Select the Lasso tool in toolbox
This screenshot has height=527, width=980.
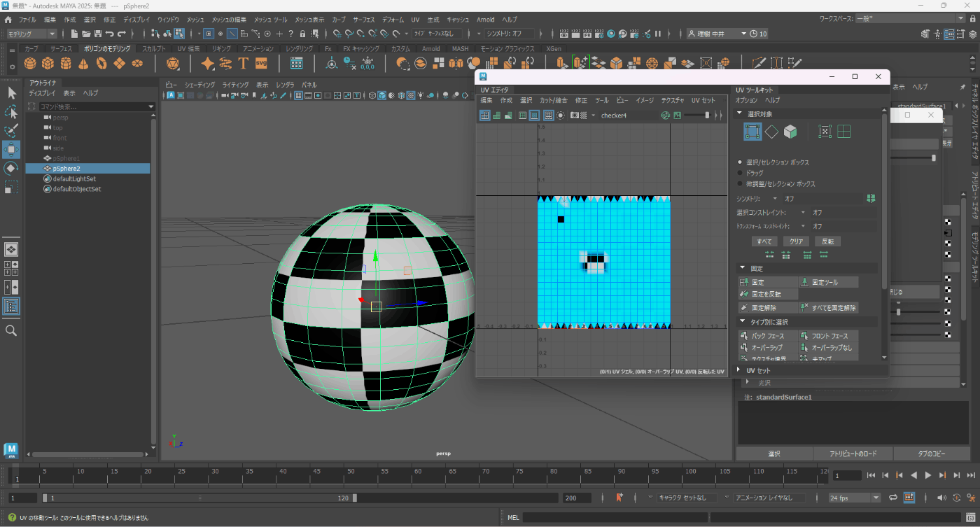(x=11, y=111)
